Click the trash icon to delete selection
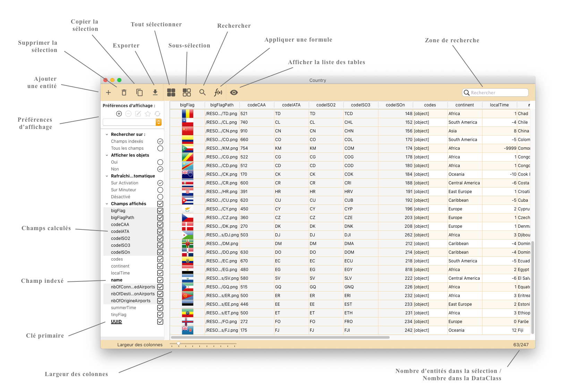The width and height of the screenshot is (572, 392). tap(124, 93)
